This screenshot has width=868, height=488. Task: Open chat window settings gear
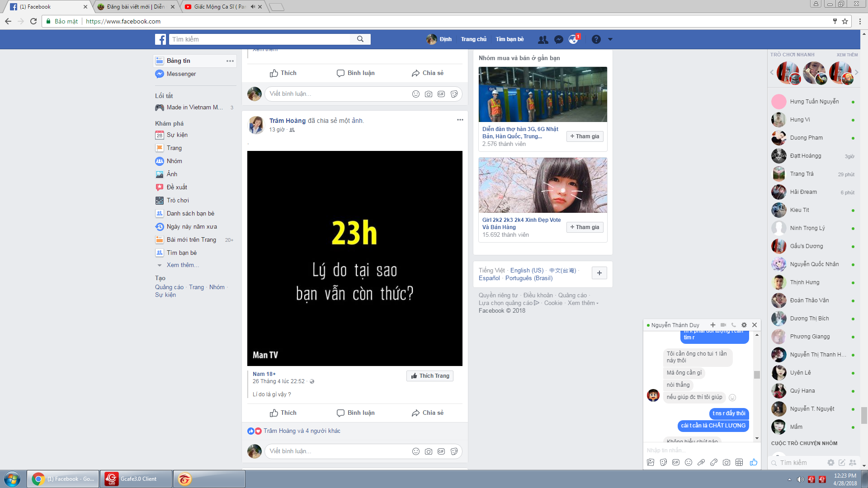[744, 325]
